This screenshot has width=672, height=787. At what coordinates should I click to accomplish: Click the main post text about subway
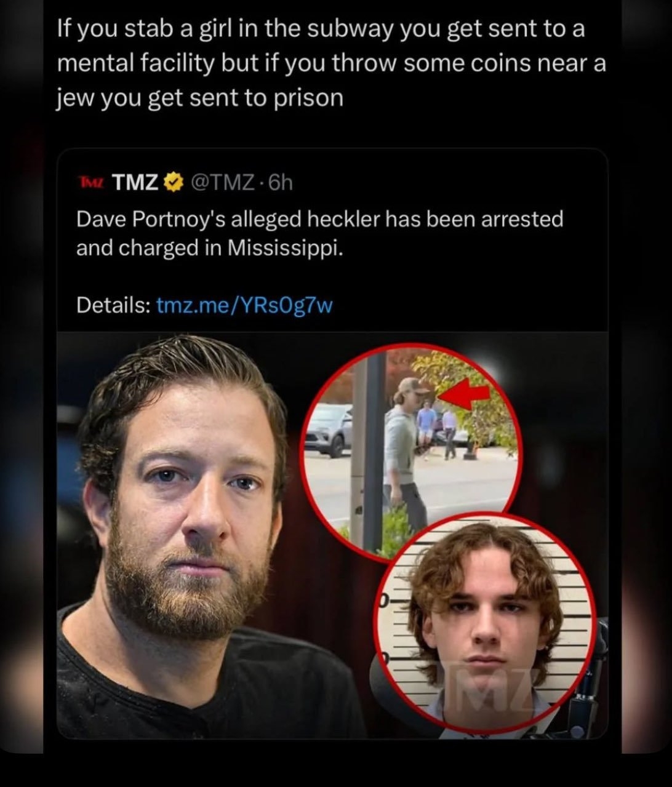[331, 63]
